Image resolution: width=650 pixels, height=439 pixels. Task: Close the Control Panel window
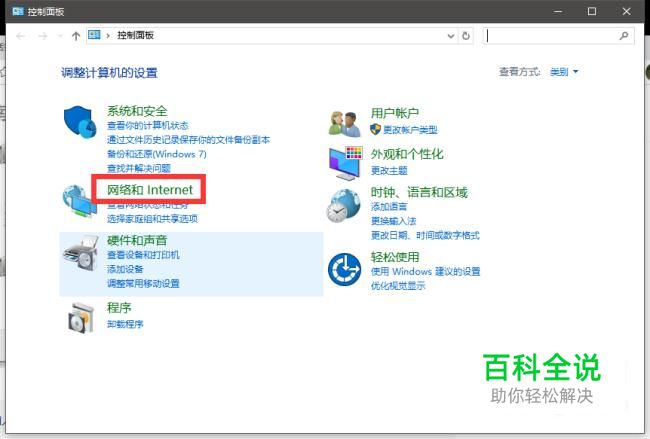click(x=626, y=11)
